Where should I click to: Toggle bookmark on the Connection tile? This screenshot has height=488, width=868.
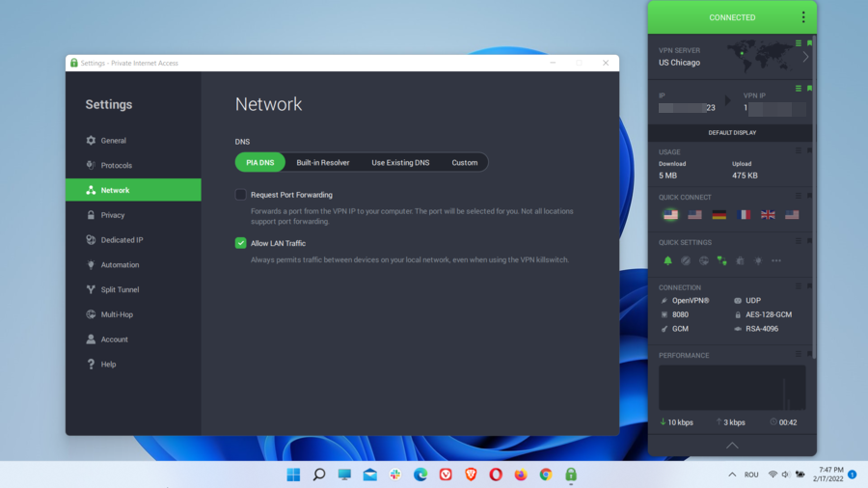click(x=809, y=286)
